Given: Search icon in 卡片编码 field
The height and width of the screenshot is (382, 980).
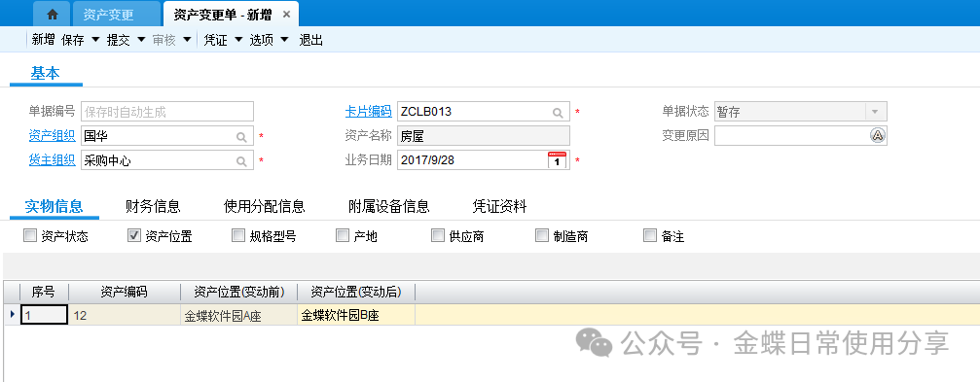Looking at the screenshot, I should pos(558,113).
